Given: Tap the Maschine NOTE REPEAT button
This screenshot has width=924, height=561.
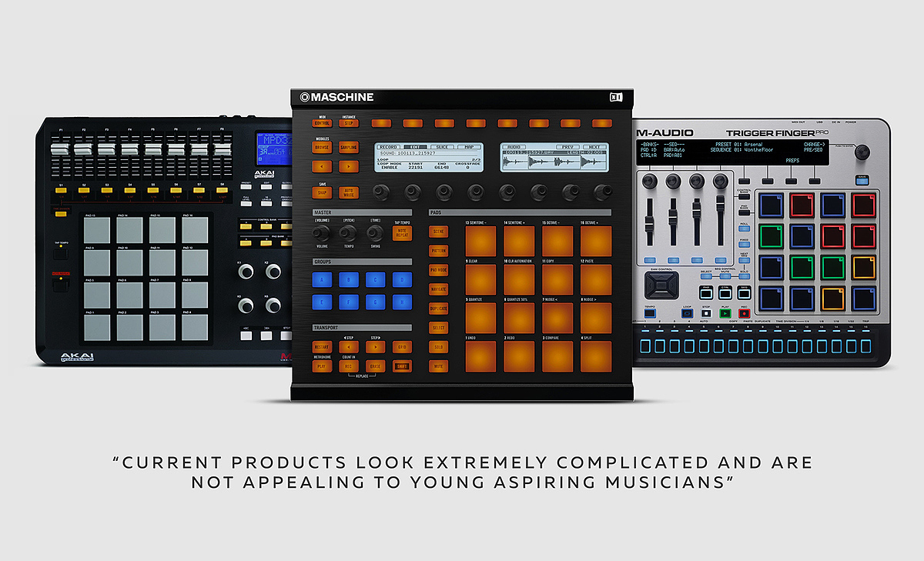Looking at the screenshot, I should click(401, 232).
